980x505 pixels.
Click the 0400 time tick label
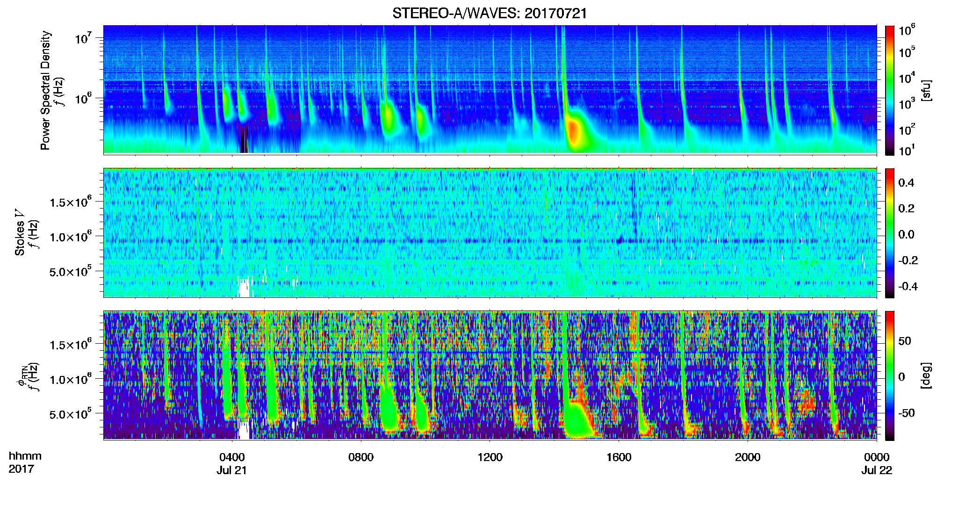pyautogui.click(x=232, y=457)
